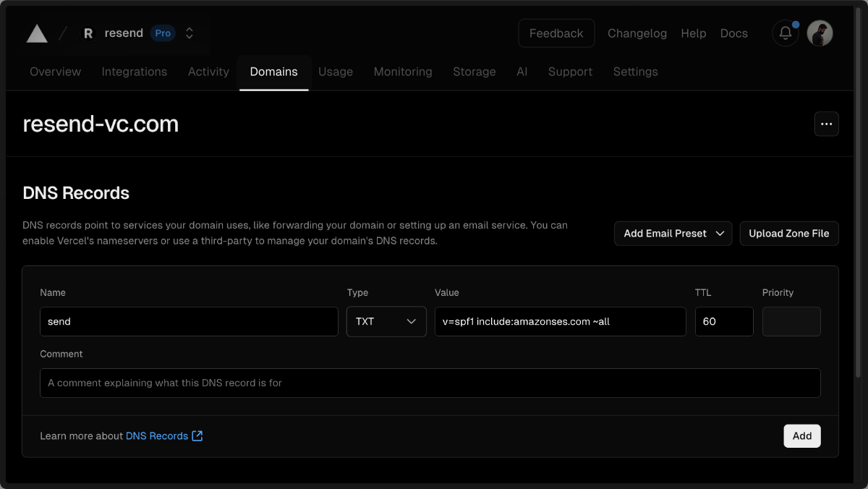Click the Upload Zone File button
The image size is (868, 489).
coord(789,234)
